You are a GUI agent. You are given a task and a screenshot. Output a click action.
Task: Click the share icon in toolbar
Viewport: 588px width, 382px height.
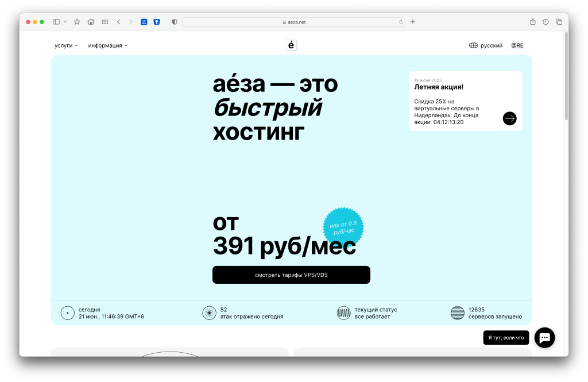pyautogui.click(x=532, y=22)
